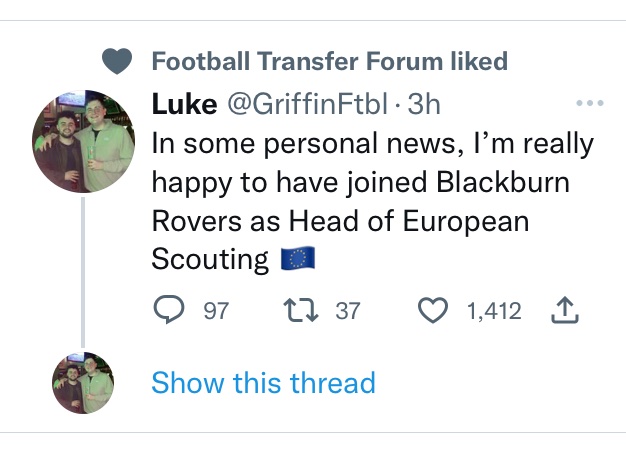Click the 1,412 likes count

pyautogui.click(x=494, y=312)
